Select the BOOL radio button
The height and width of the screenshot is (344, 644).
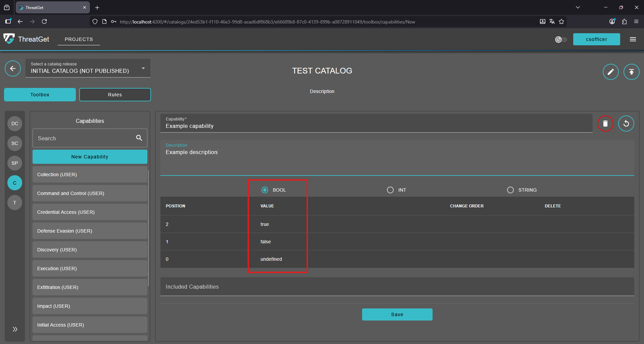[265, 190]
